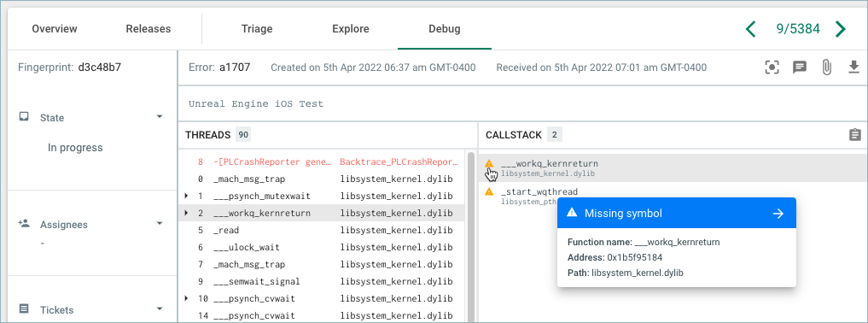Go to next error with right chevron
868x323 pixels.
(x=841, y=29)
